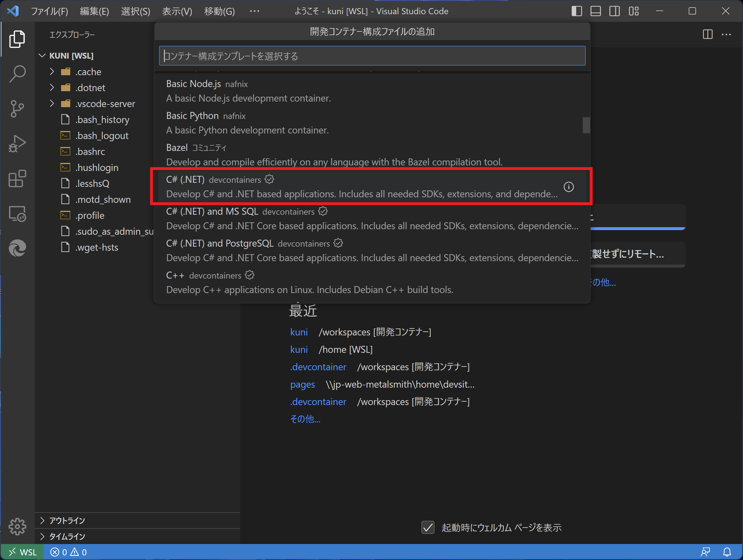Collapse the KUNI [WSL] root folder

(x=42, y=55)
